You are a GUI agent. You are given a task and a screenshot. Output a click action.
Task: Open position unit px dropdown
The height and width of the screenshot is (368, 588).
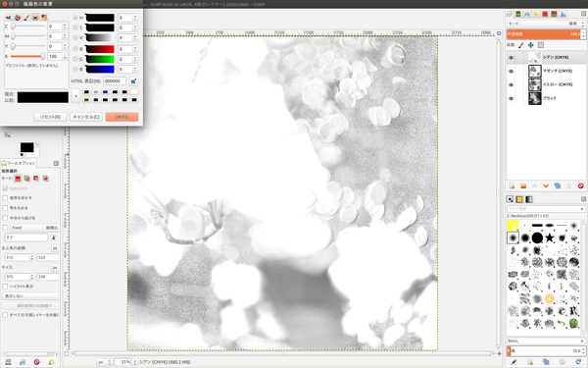tap(55, 248)
